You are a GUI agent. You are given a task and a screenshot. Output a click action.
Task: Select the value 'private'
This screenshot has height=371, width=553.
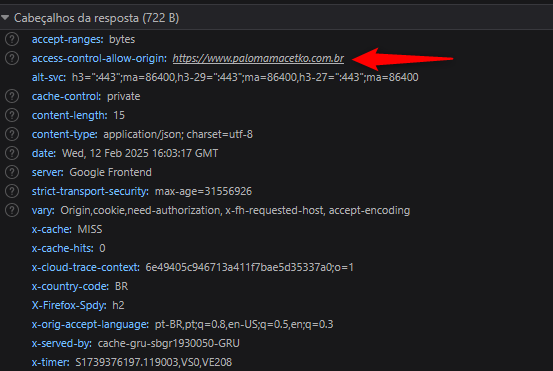(x=123, y=97)
